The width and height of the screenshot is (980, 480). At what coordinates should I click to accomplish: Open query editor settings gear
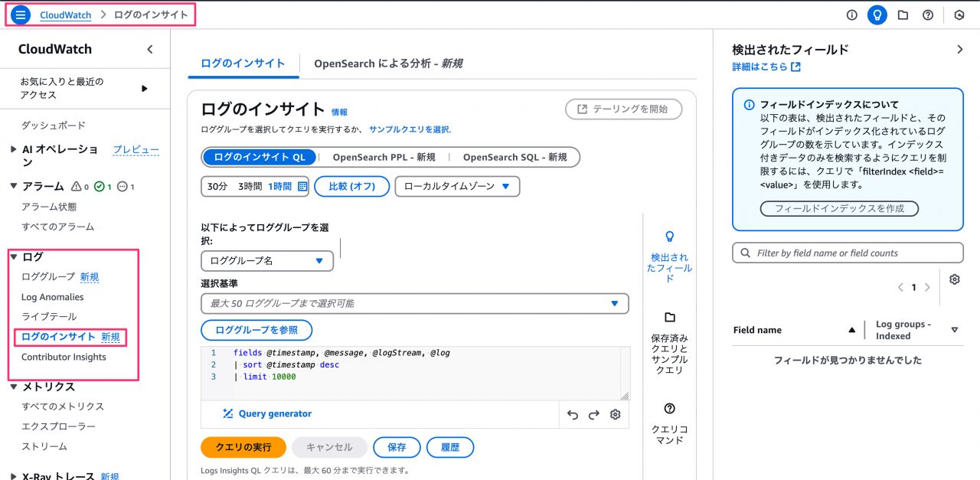[615, 415]
